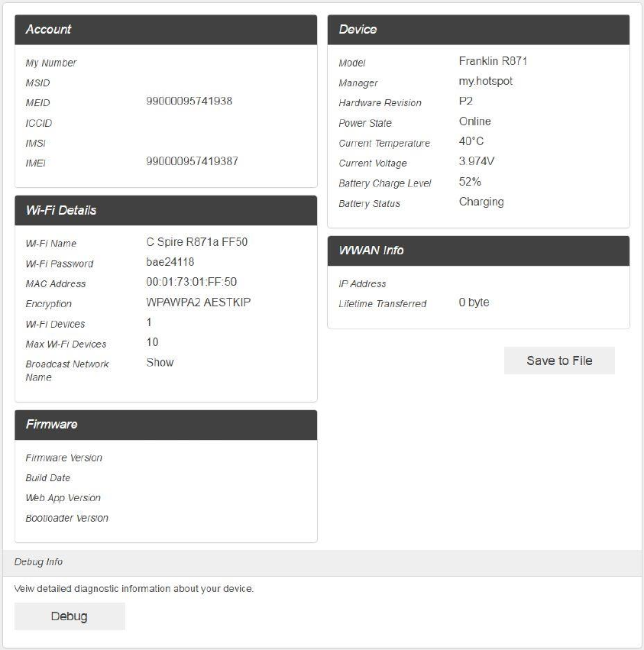Click the Max Wi-Fi Devices value 10

coord(152,342)
